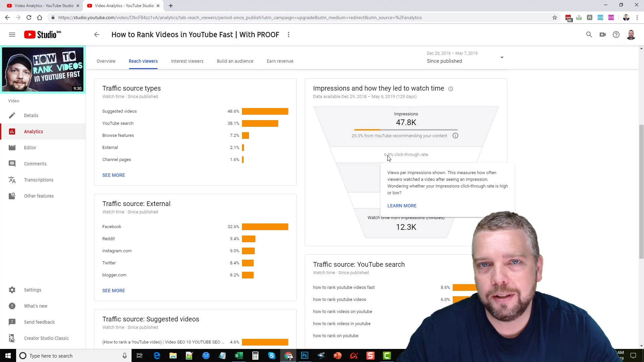The image size is (644, 362).
Task: Click the External traffic source row
Action: click(x=195, y=148)
